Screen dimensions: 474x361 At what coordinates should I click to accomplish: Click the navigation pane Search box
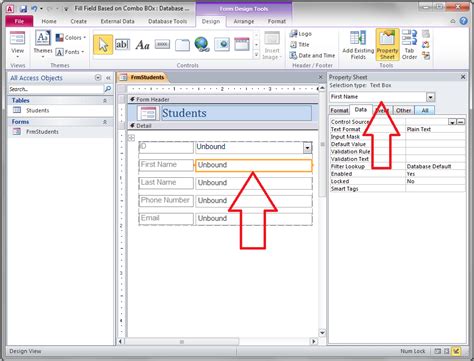56,89
